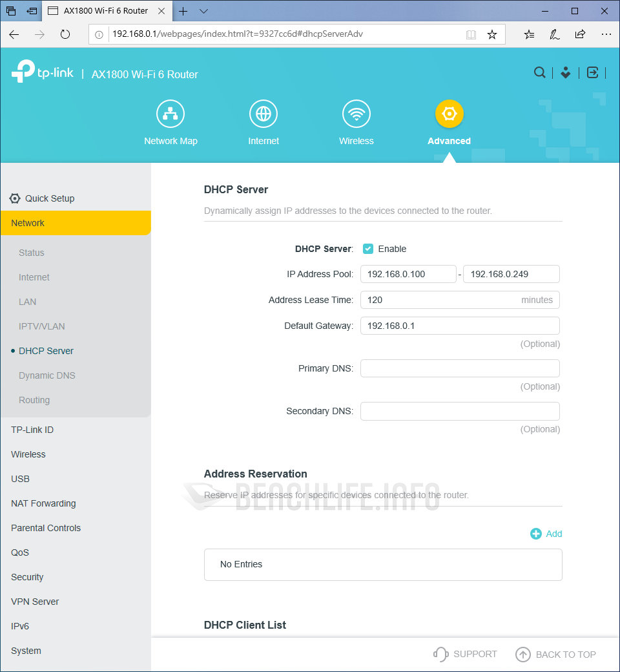The width and height of the screenshot is (620, 672).
Task: Click the browser share icon
Action: tap(580, 34)
